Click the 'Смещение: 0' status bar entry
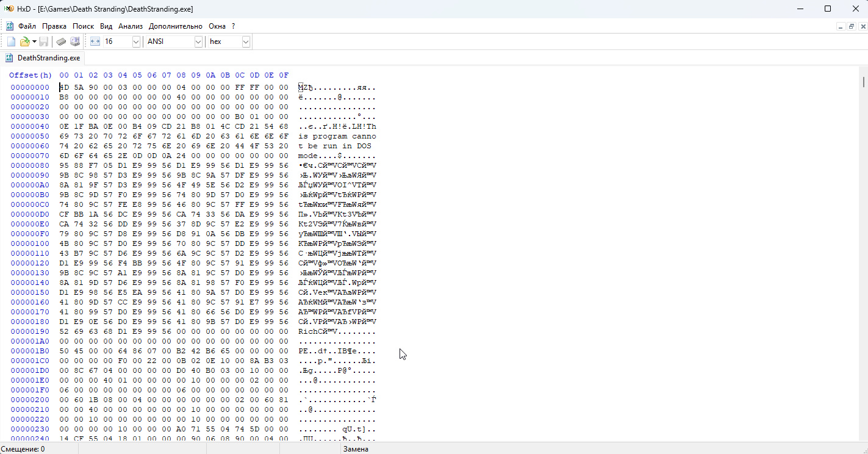The height and width of the screenshot is (454, 868). pyautogui.click(x=23, y=449)
